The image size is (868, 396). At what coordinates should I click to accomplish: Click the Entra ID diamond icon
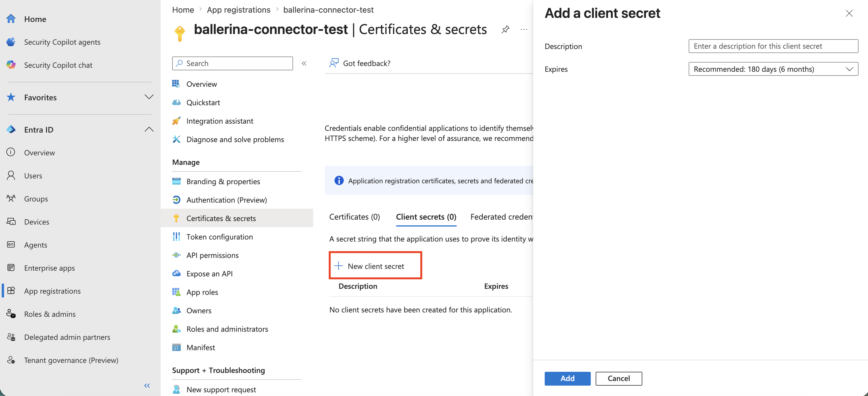tap(11, 129)
